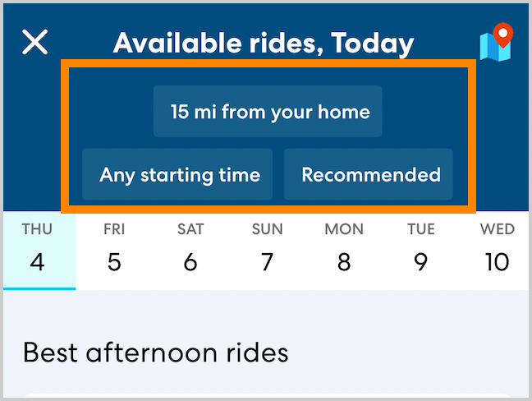Screen dimensions: 532x401
Task: Open the Recommended sort dropdown
Action: (x=369, y=174)
